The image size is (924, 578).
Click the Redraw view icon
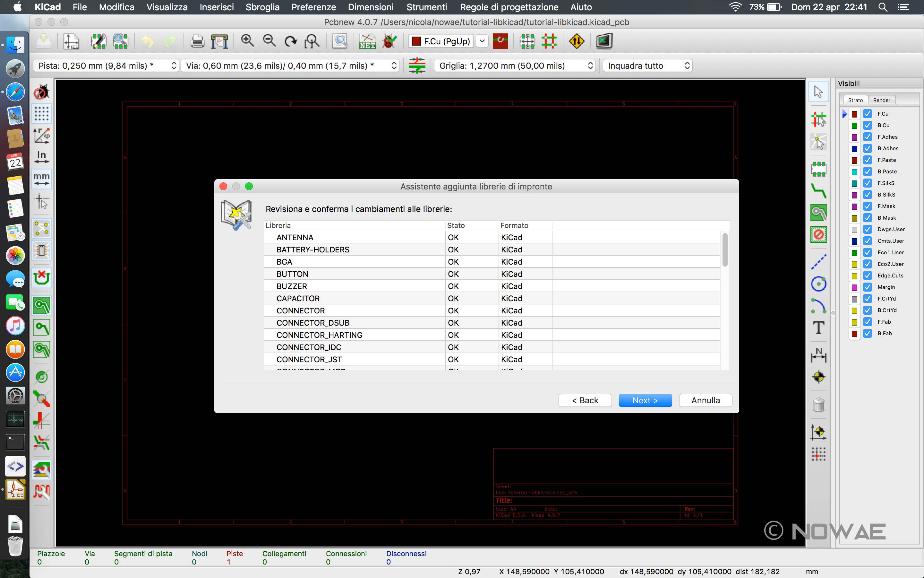click(291, 41)
